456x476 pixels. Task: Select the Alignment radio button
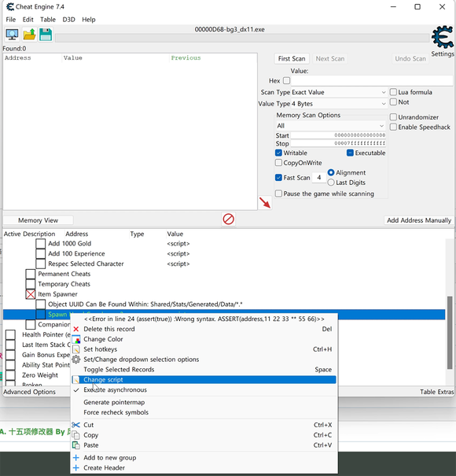[331, 172]
